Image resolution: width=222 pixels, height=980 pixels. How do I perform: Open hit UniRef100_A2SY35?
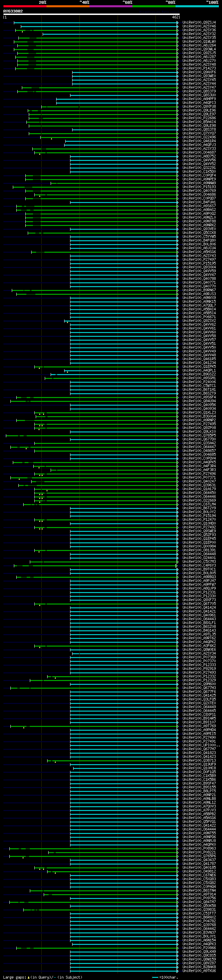[x=199, y=38]
